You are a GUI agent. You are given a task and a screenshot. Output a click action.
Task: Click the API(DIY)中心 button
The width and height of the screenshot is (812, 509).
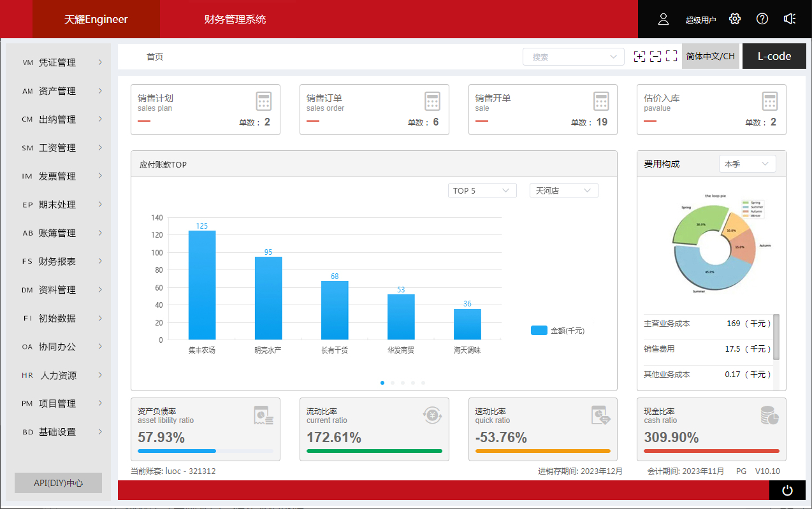58,483
